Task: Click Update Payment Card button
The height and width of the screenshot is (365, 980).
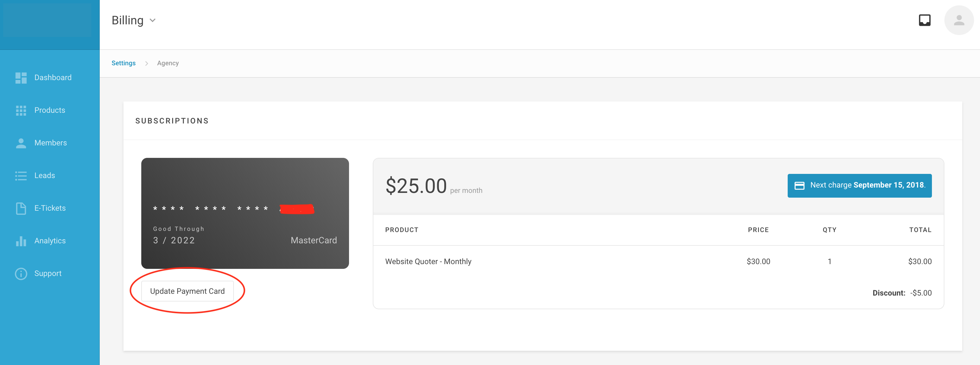Action: (187, 291)
